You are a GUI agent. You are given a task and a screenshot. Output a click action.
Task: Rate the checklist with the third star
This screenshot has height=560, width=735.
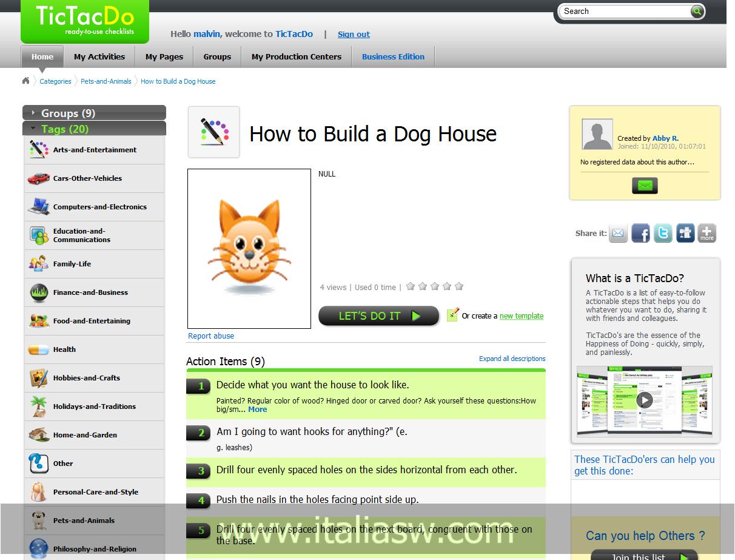click(x=435, y=286)
